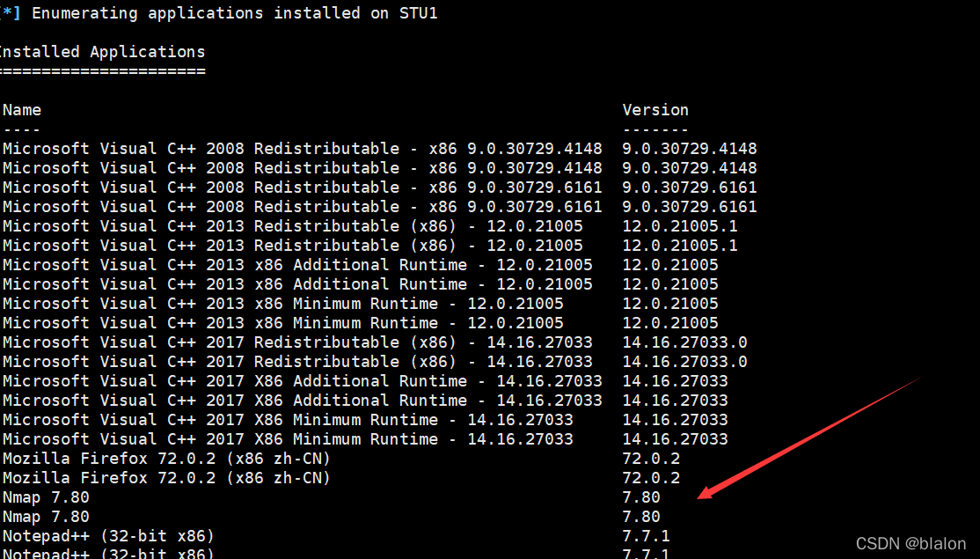
Task: Select the first 'Nmap 7.80' name entry
Action: 47,497
